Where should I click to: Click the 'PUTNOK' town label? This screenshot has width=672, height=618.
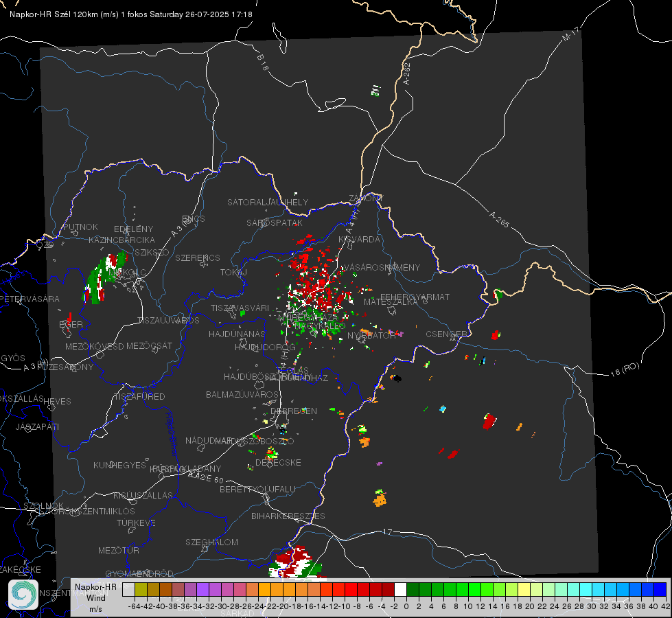pos(80,227)
